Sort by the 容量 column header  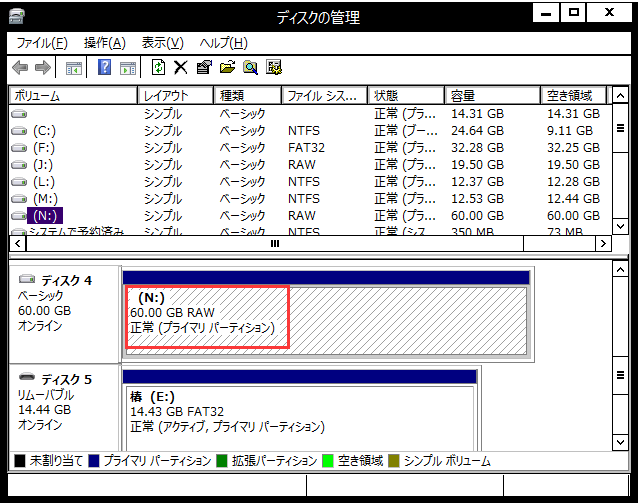click(492, 96)
